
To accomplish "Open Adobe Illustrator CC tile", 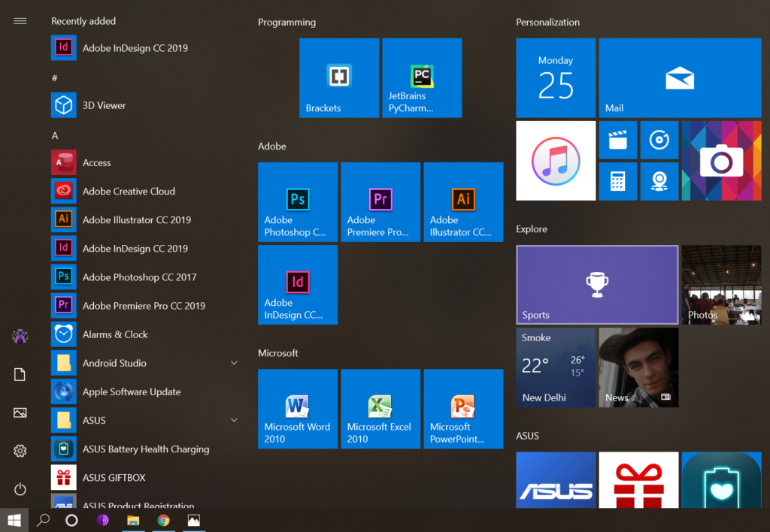I will 463,201.
